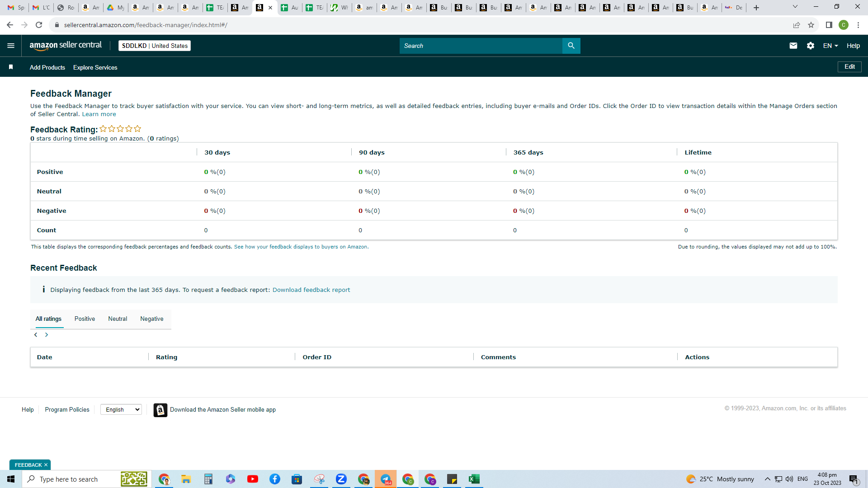
Task: Open the settings gear icon
Action: [811, 46]
